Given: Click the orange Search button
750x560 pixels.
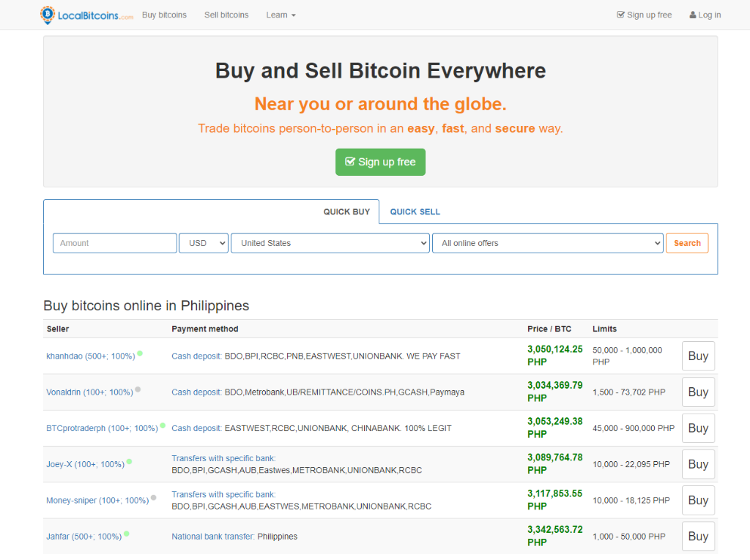Looking at the screenshot, I should click(687, 243).
